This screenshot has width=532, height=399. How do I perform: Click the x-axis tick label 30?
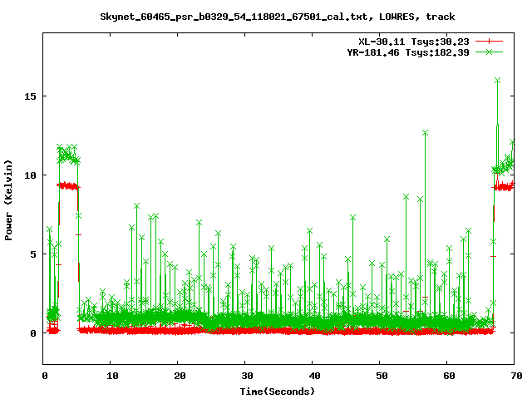point(247,376)
